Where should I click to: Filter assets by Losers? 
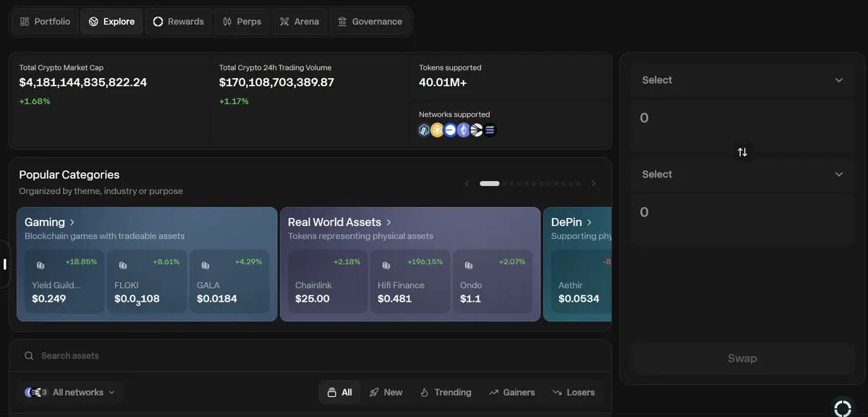click(574, 392)
